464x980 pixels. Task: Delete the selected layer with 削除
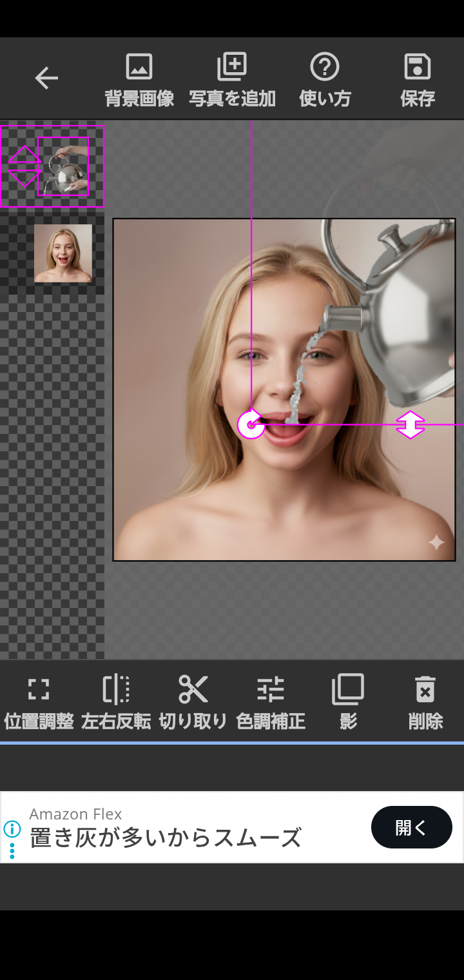[425, 703]
